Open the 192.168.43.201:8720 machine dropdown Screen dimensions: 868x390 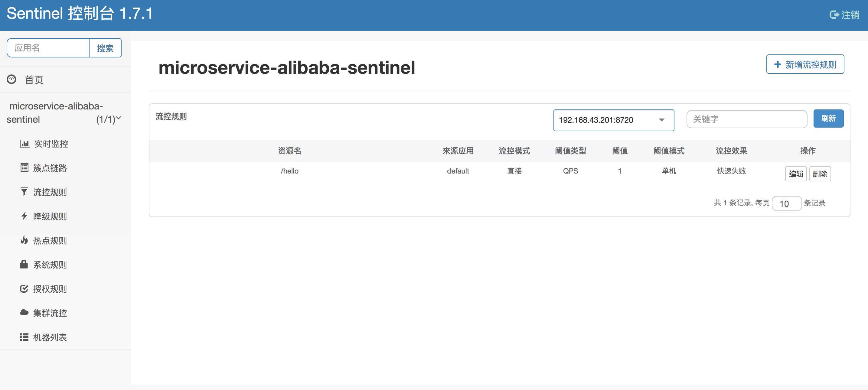tap(613, 120)
